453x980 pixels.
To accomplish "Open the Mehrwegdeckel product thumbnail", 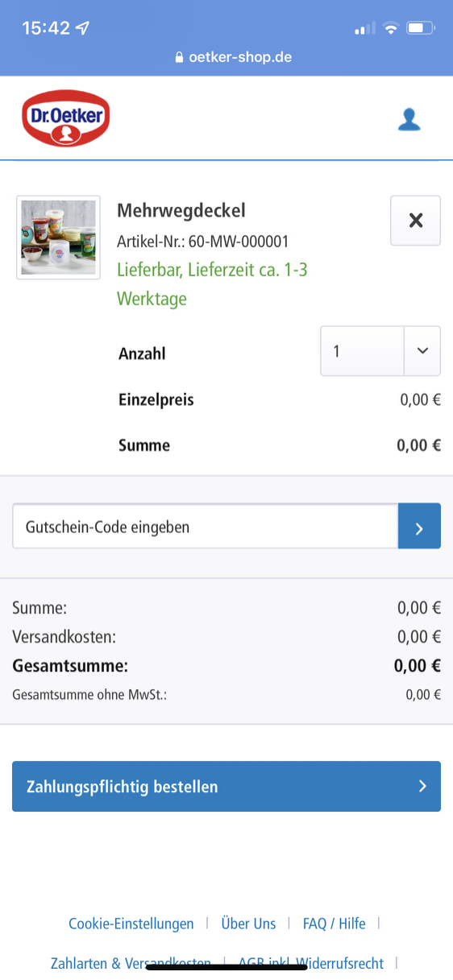I will (x=58, y=238).
